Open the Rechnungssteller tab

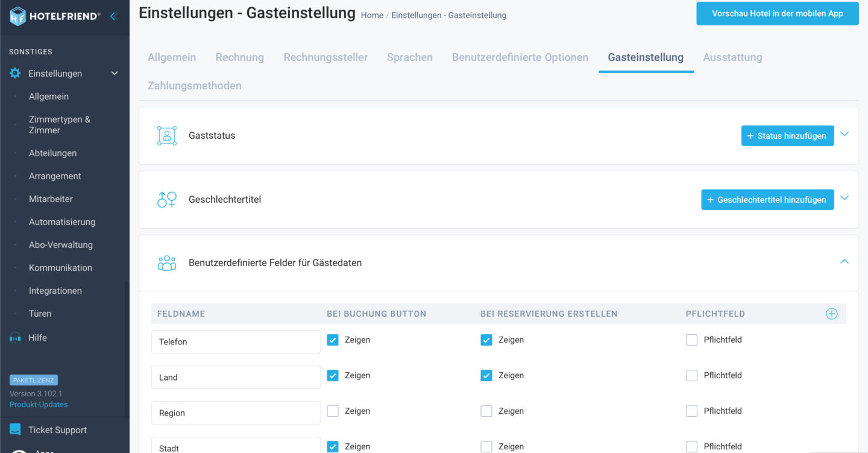(325, 57)
